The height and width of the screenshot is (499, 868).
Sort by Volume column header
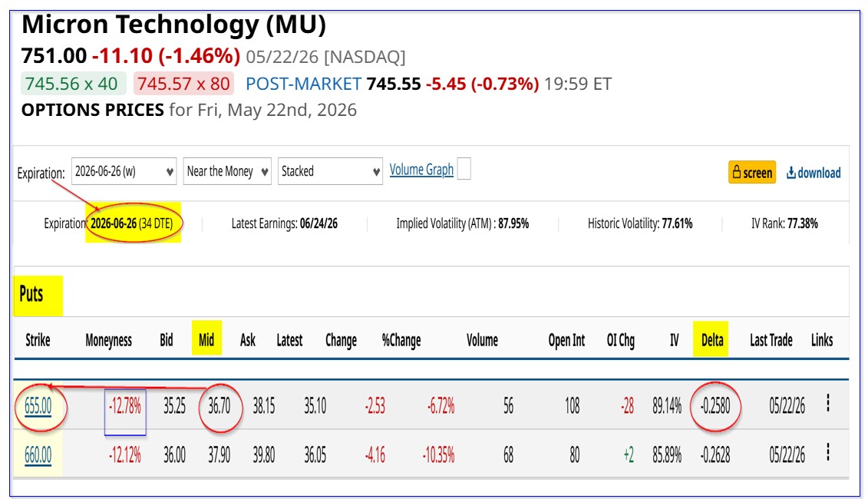pos(482,340)
